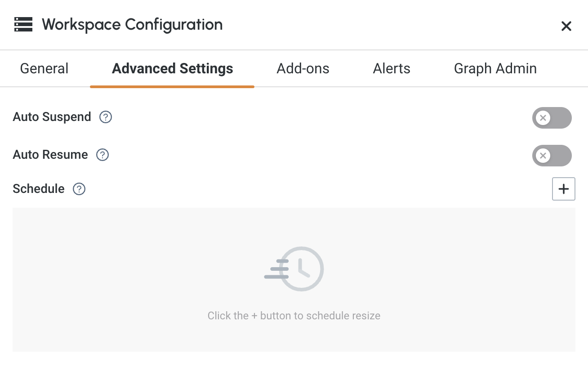
Task: Add a new schedule with the plus button
Action: [563, 189]
